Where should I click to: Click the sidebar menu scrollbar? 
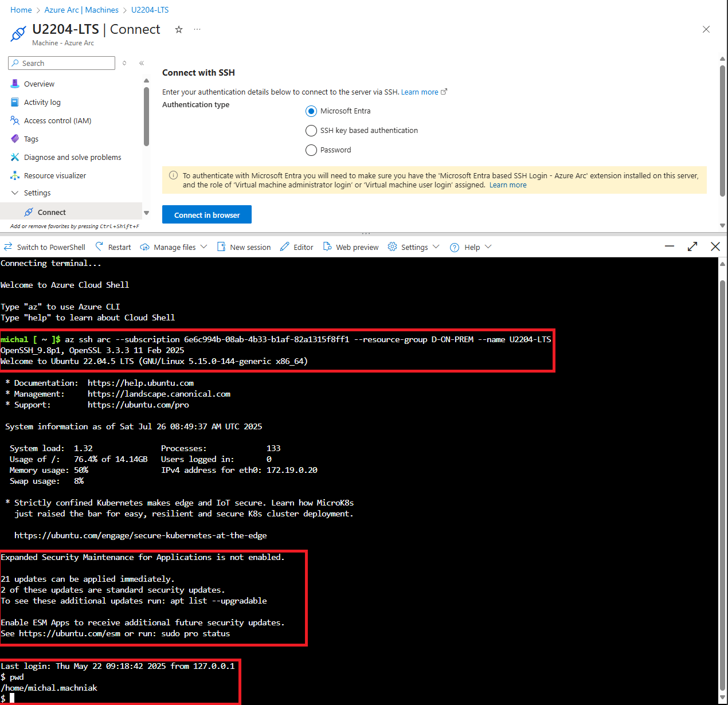(x=146, y=117)
